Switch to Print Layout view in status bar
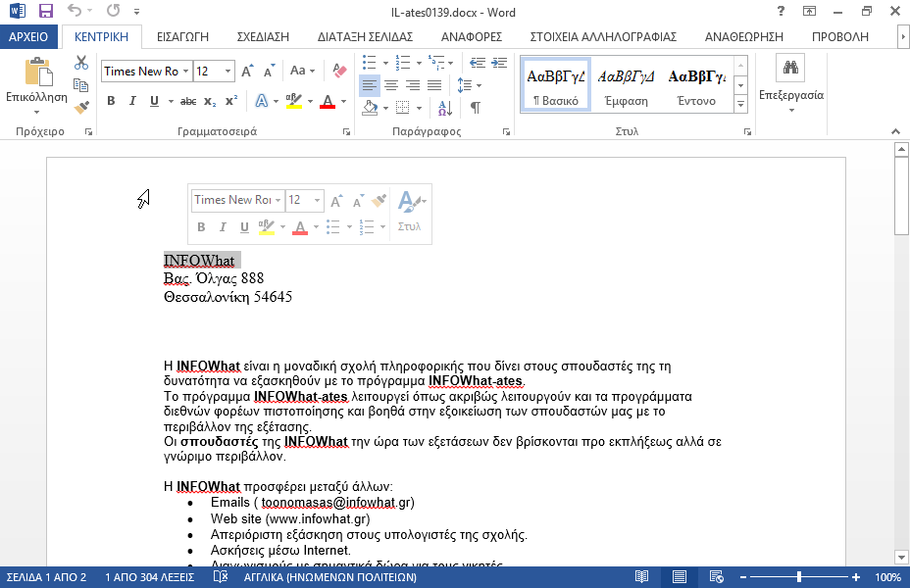Image resolution: width=910 pixels, height=588 pixels. point(679,577)
